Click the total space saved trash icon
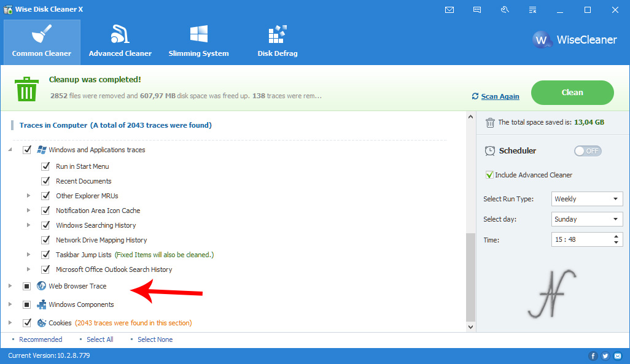Screen dimensions: 630x364 (490, 123)
